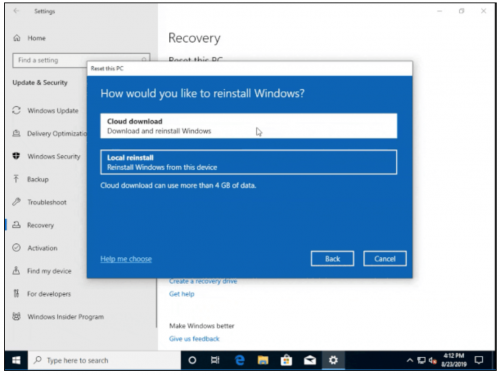
Task: Click the Find my device label
Action: click(49, 271)
